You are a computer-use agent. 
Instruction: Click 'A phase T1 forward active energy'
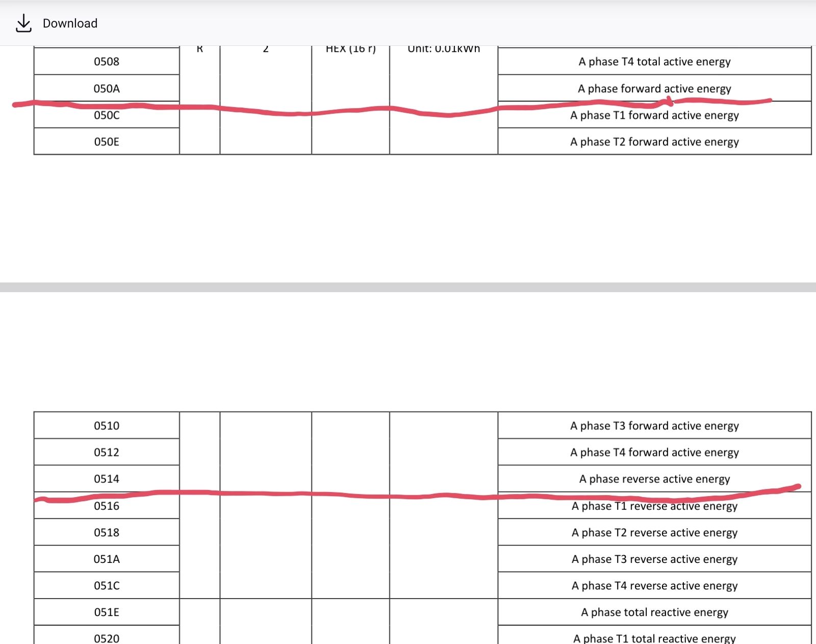pos(654,115)
